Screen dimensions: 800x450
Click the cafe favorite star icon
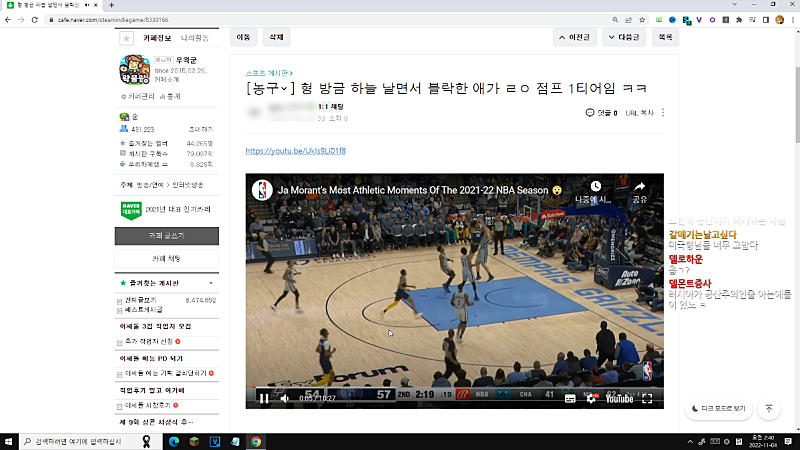(126, 38)
